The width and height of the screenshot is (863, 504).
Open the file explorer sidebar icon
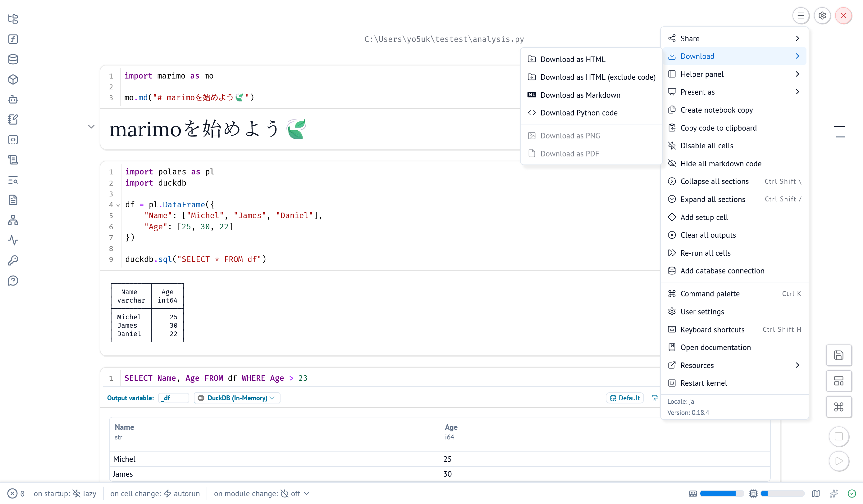pyautogui.click(x=13, y=19)
